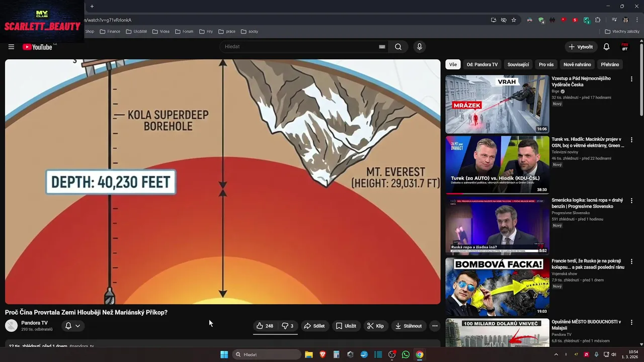Click the green extension with badge 4
This screenshot has height=362, width=644.
click(x=541, y=20)
